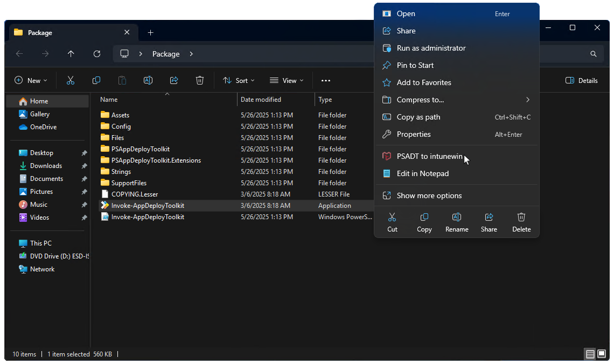614x364 pixels.
Task: Select Show more options
Action: pos(457,195)
